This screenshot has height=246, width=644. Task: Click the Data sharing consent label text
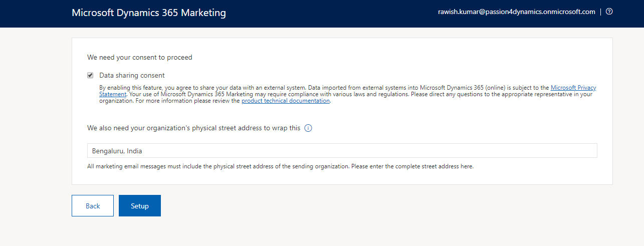pyautogui.click(x=132, y=76)
